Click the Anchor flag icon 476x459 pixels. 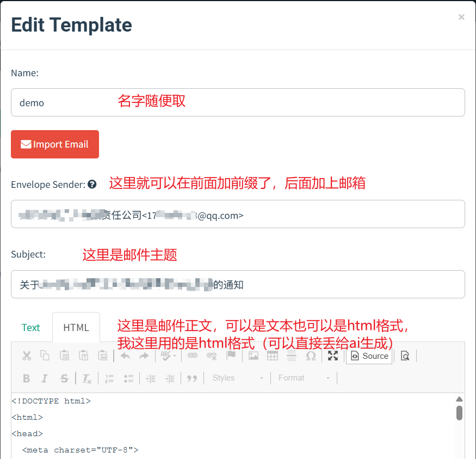tap(231, 356)
